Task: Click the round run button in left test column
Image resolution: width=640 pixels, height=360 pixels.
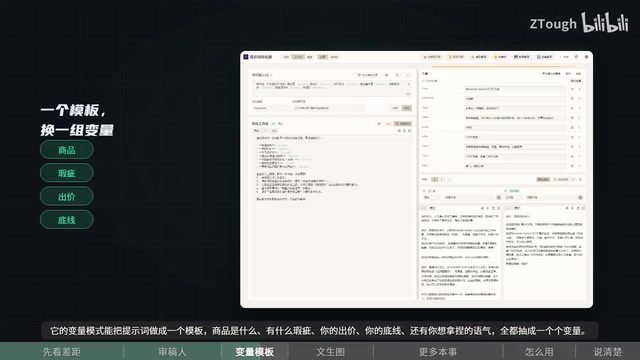Action: click(498, 198)
